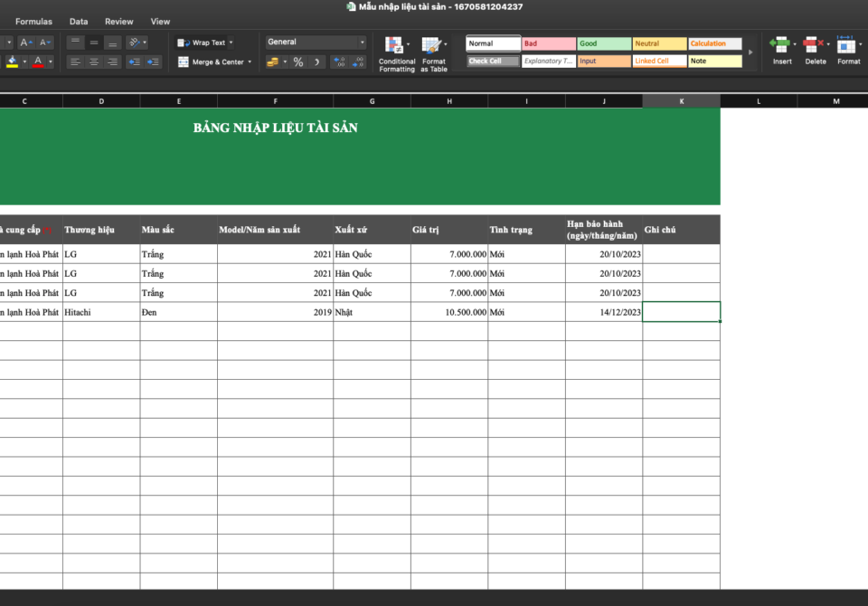
Task: Click the Format as Table icon
Action: pyautogui.click(x=434, y=53)
